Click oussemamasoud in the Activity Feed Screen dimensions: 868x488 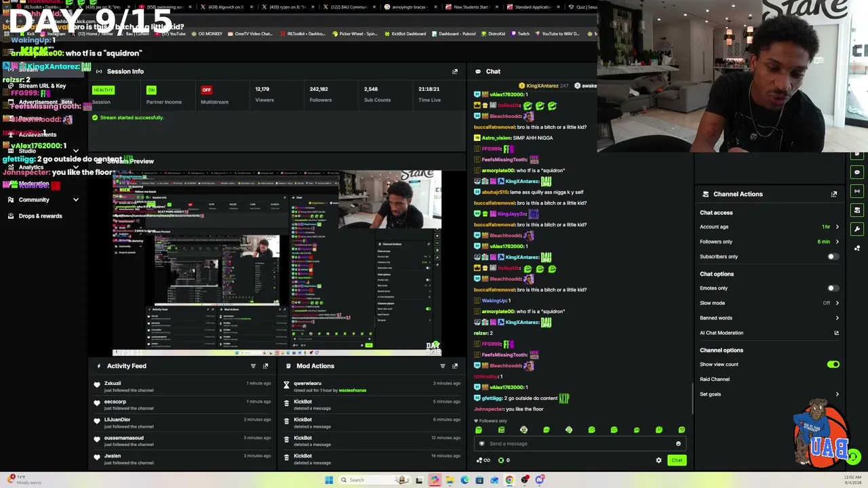click(x=124, y=438)
